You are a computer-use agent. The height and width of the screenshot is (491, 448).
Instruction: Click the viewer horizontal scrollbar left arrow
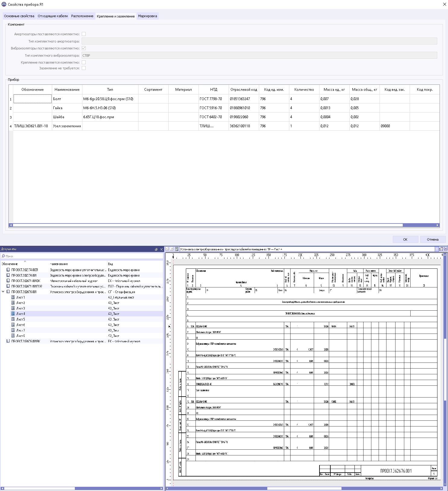pos(167,488)
